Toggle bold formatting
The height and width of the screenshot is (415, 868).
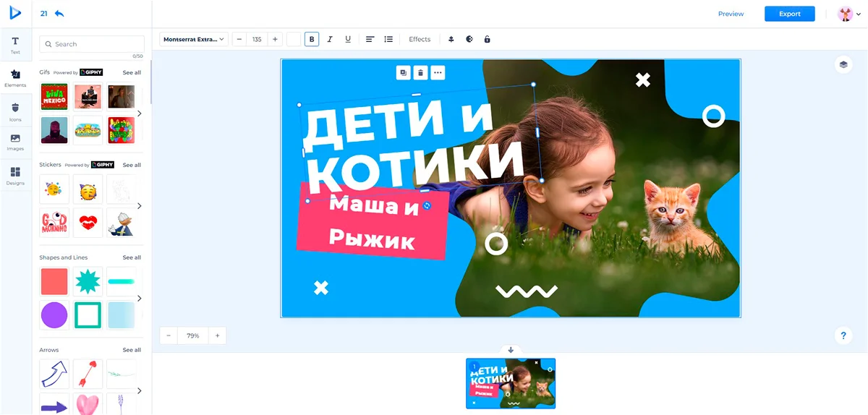pos(312,39)
